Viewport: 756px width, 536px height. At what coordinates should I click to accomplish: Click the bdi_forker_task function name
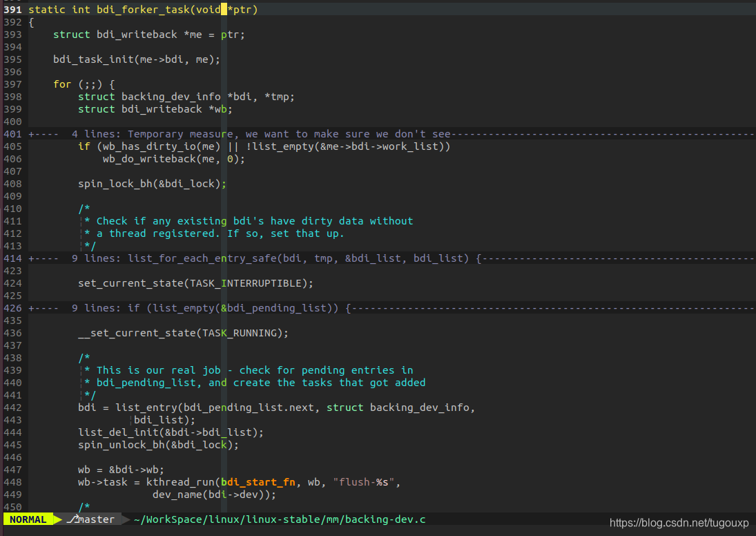143,10
